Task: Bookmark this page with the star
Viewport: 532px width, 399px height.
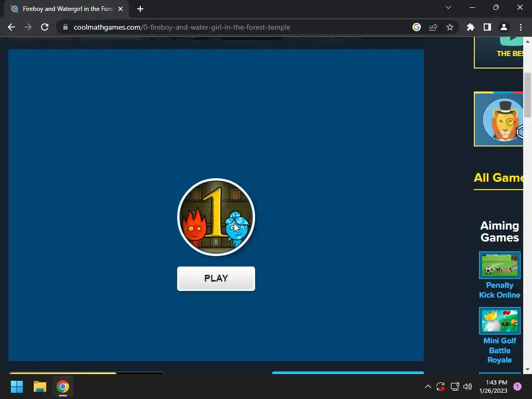Action: 450,27
